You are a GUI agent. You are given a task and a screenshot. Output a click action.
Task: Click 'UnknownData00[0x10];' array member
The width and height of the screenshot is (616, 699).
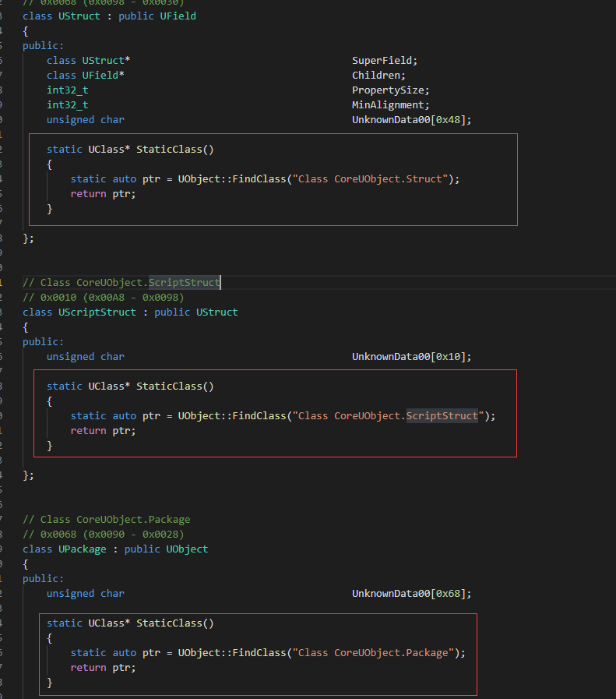411,357
